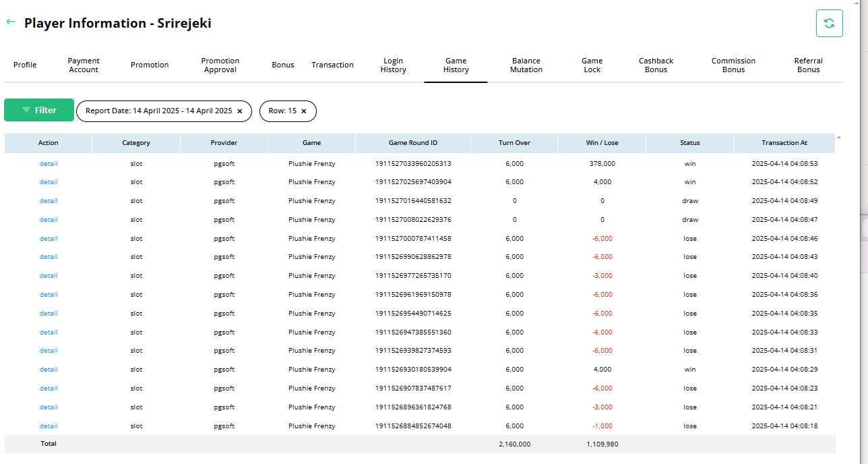Open detail for round 1911526954490714625

point(49,314)
